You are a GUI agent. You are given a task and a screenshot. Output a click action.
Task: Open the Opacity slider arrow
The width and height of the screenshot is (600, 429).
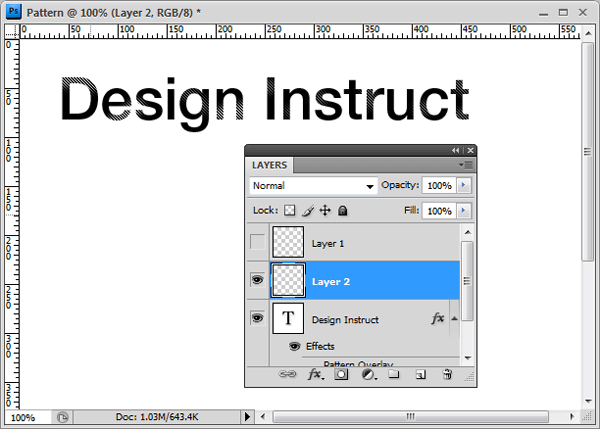click(x=464, y=185)
